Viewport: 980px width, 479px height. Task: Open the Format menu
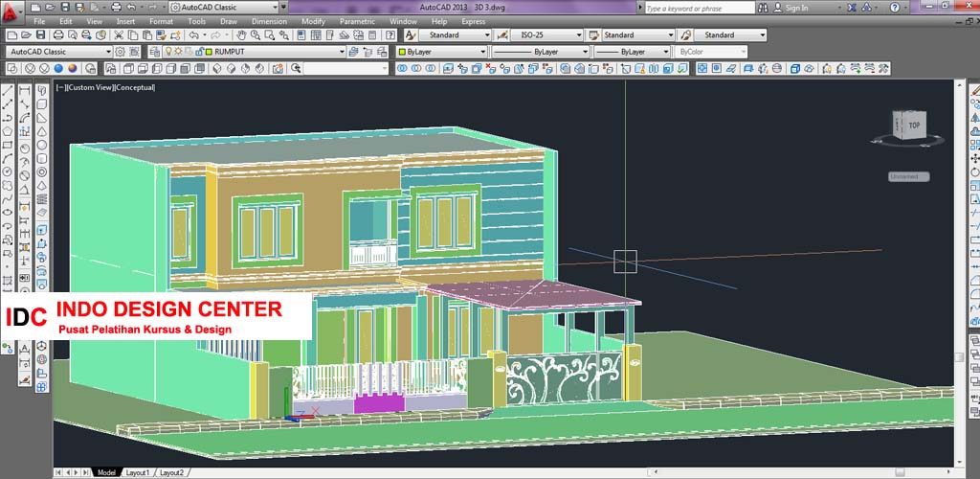[161, 21]
